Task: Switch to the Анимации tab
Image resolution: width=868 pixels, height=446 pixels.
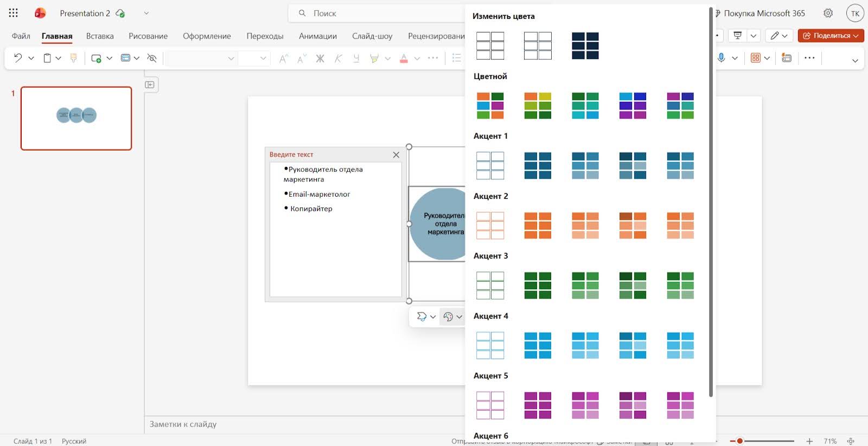Action: point(317,36)
